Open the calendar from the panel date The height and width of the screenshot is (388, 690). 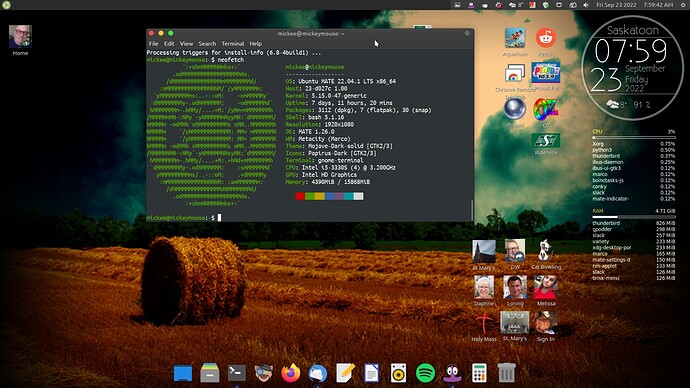[616, 5]
